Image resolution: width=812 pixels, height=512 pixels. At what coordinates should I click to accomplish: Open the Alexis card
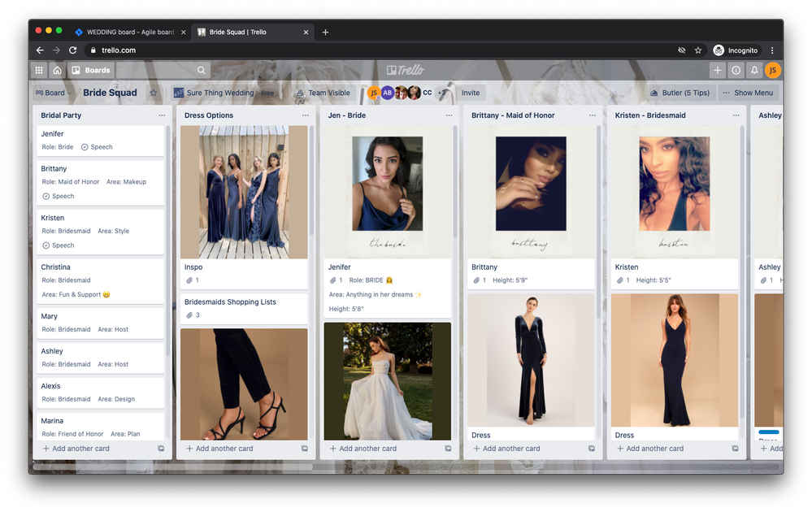coord(101,393)
